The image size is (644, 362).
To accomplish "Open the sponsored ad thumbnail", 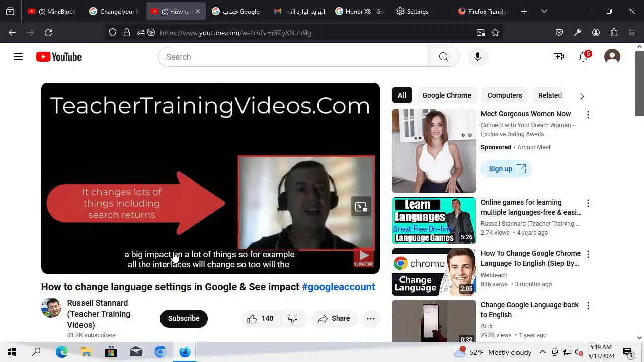I will pyautogui.click(x=434, y=151).
